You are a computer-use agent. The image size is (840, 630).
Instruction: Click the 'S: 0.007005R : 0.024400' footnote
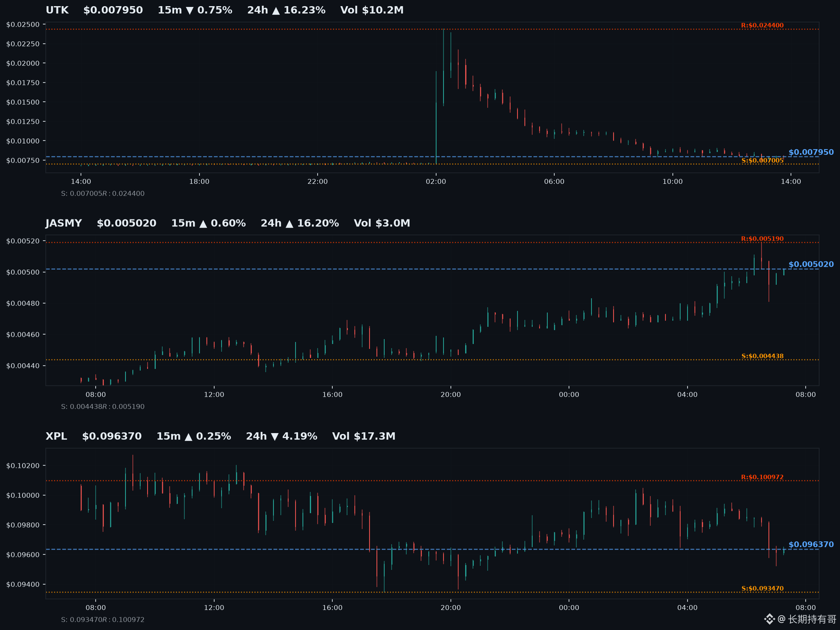[x=103, y=194]
